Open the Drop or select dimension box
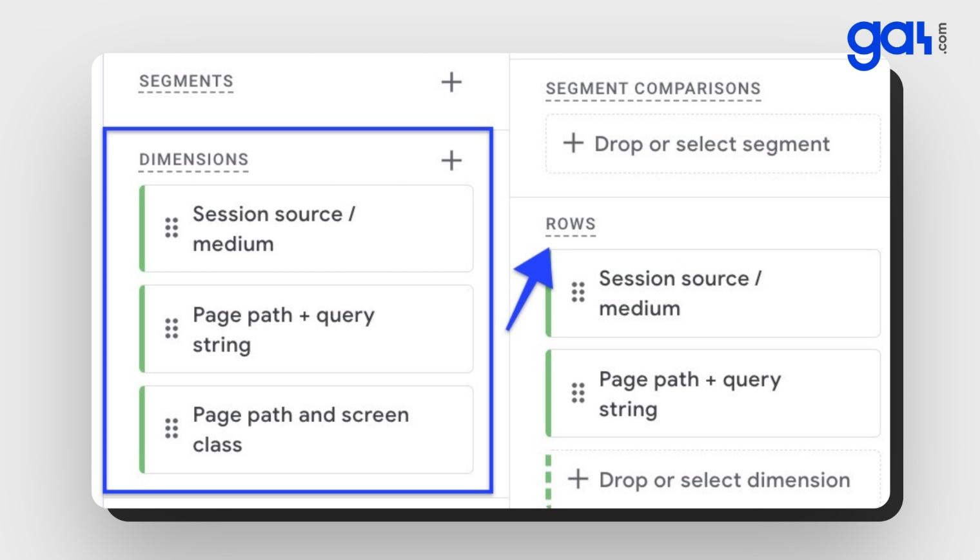 (713, 479)
